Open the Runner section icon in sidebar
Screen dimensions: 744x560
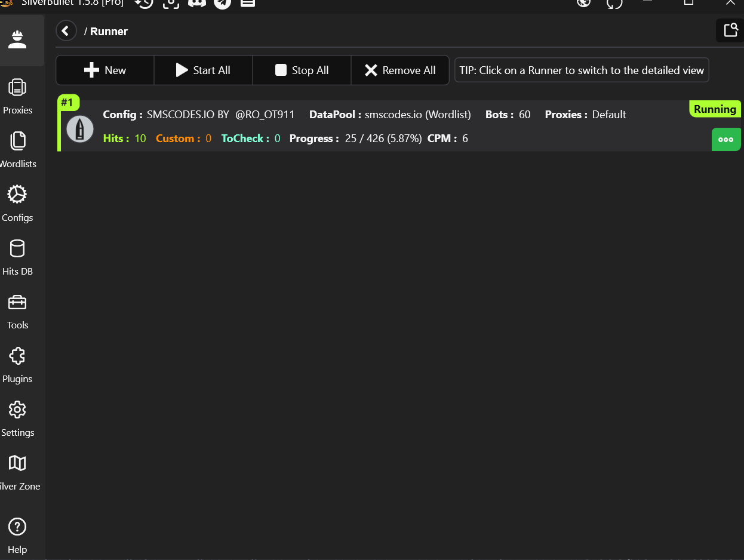(x=17, y=40)
